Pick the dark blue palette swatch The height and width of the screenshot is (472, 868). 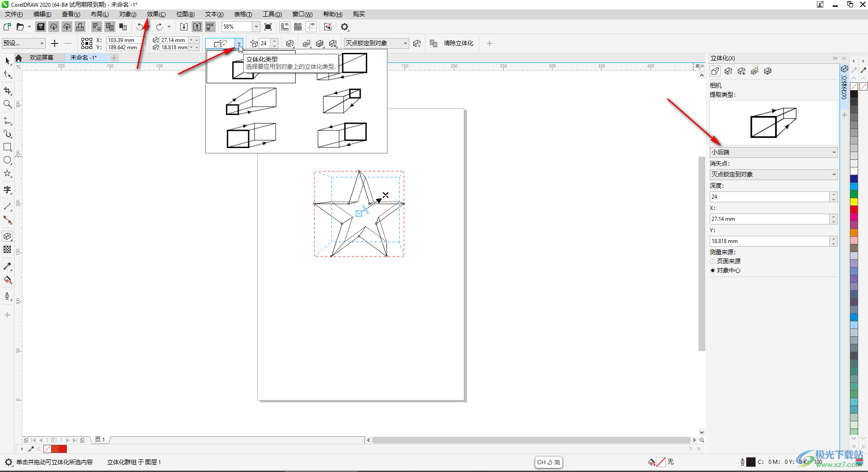(854, 179)
